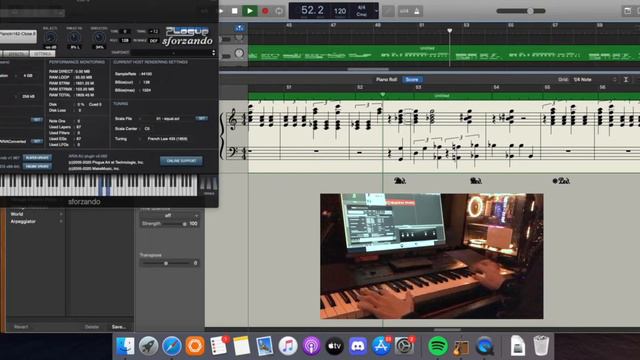Click the editor Catch icon next to Grid
The width and height of the screenshot is (640, 360).
click(626, 80)
